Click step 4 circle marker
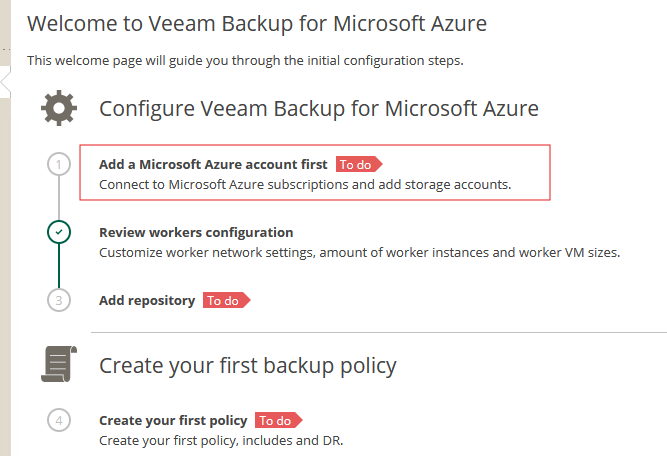Image resolution: width=667 pixels, height=456 pixels. coord(59,420)
